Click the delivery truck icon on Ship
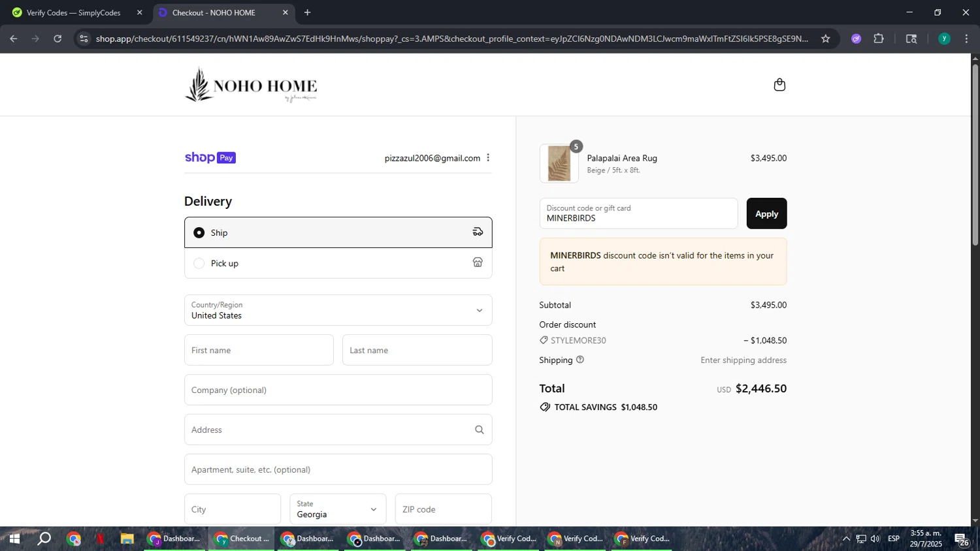 click(478, 232)
